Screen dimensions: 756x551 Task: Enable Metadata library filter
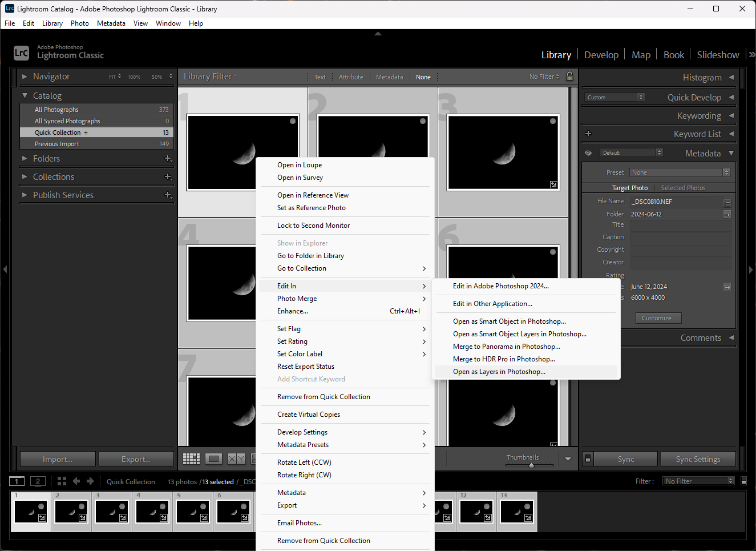[x=389, y=77]
